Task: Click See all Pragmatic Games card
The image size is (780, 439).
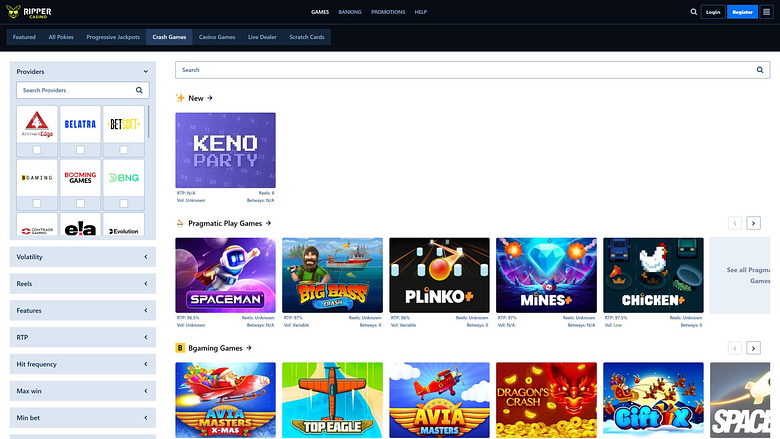Action: 740,275
